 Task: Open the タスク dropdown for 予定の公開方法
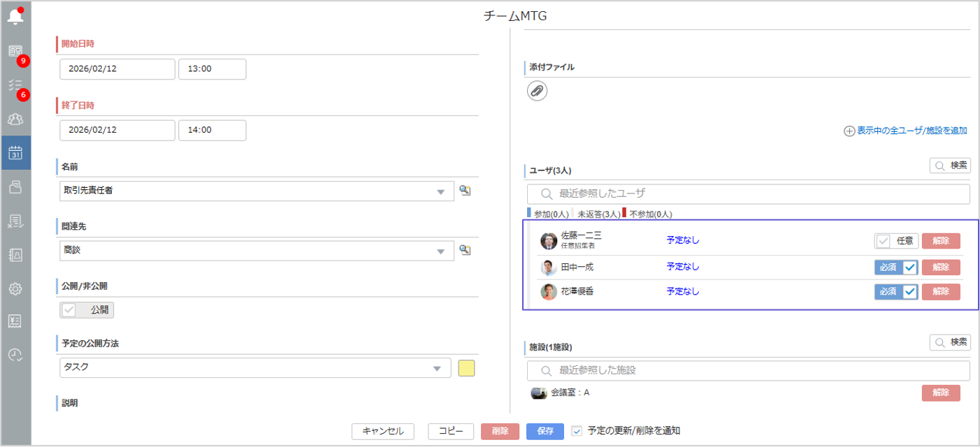pos(437,368)
